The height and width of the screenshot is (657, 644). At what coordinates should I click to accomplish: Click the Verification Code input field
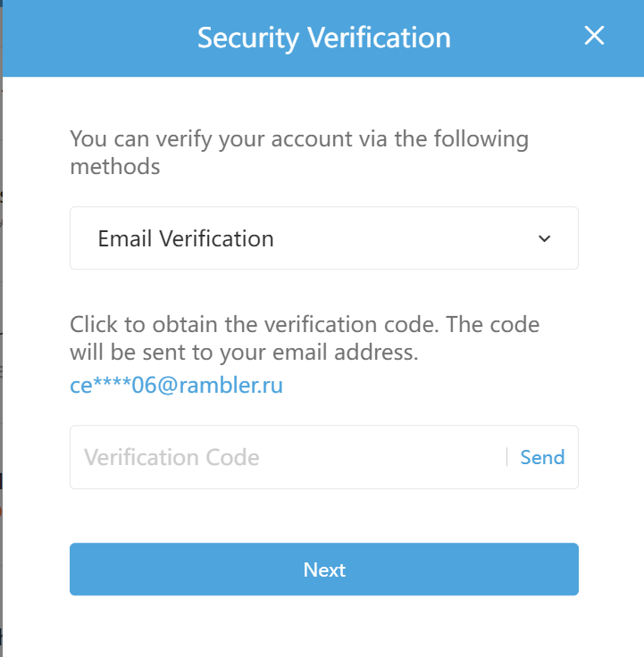click(286, 457)
